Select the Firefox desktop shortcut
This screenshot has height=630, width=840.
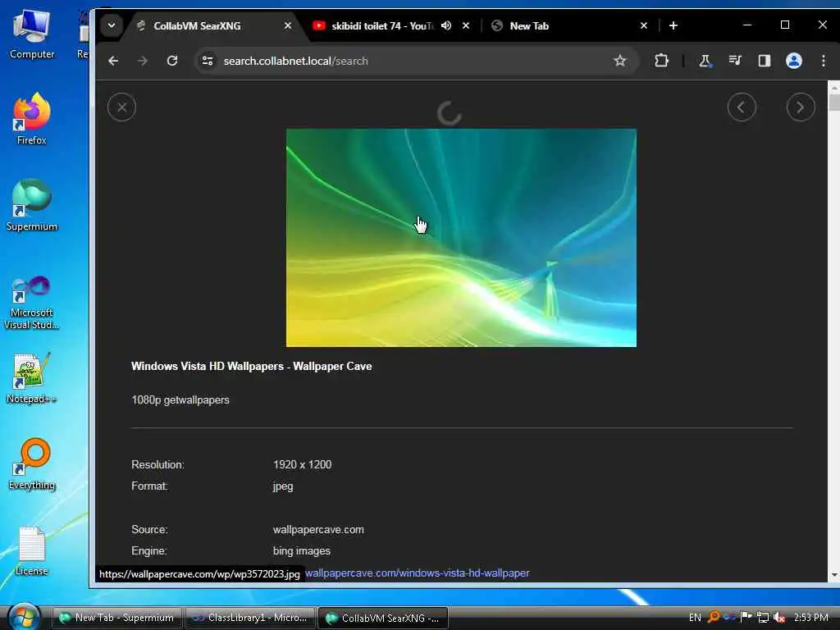pos(32,119)
